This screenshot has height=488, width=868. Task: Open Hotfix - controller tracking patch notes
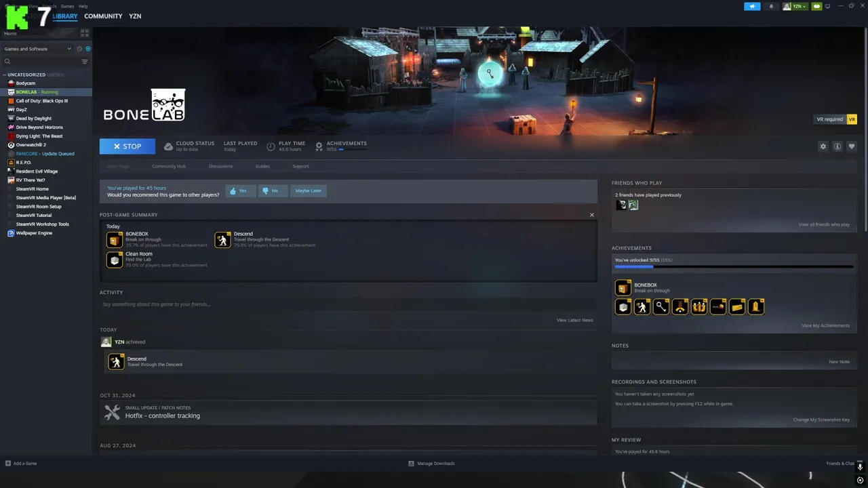349,412
